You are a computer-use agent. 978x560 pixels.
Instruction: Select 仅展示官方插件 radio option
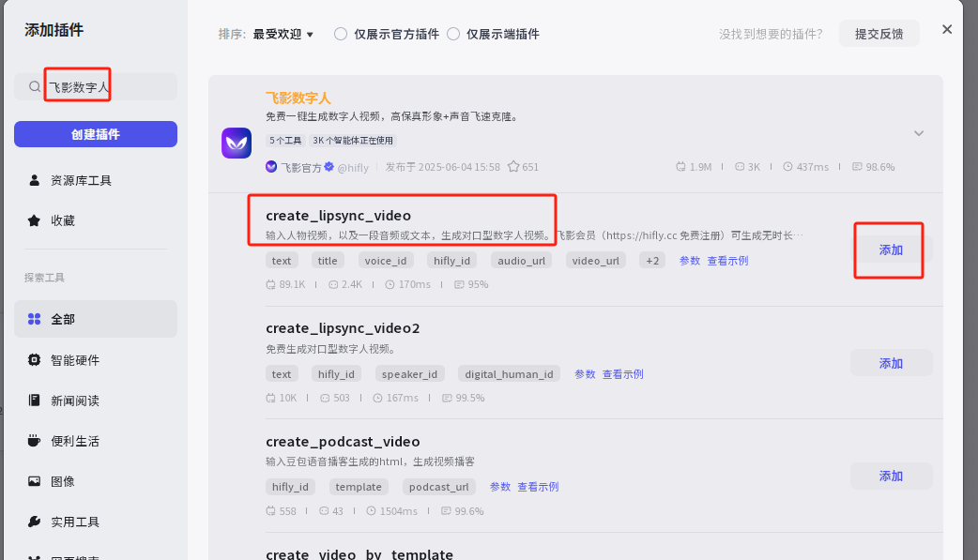(x=341, y=34)
